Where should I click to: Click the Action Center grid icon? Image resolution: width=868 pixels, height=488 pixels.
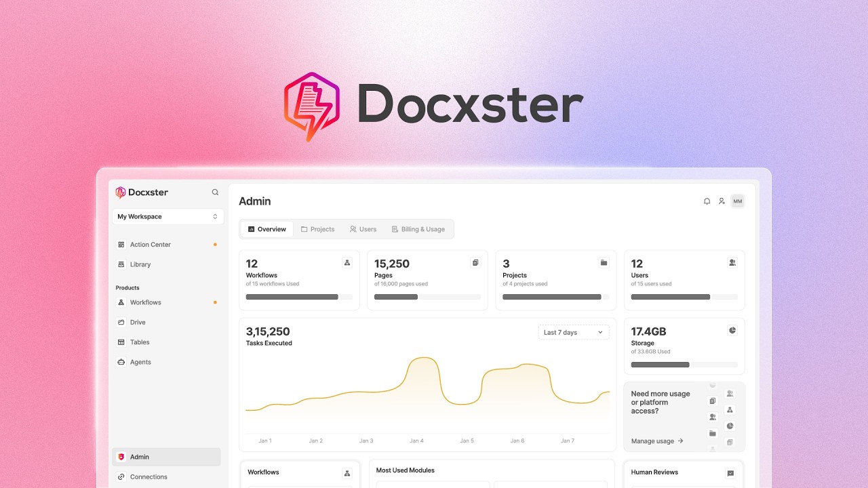click(121, 245)
